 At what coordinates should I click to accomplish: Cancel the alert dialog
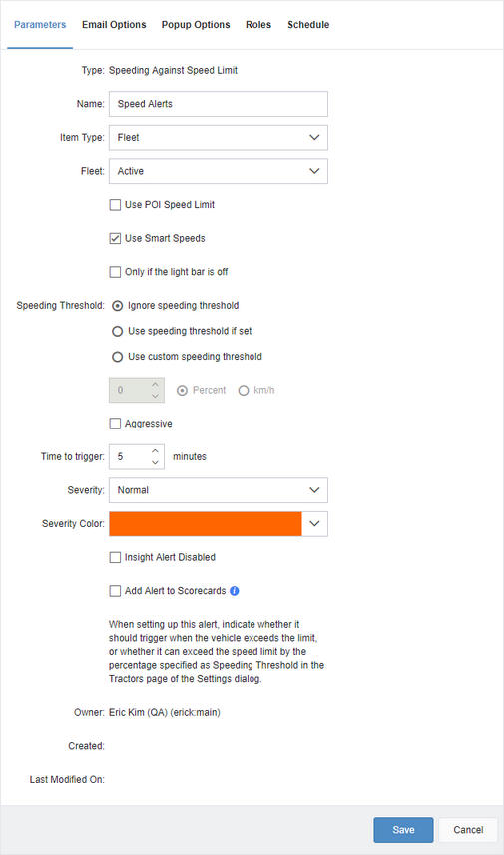[469, 830]
